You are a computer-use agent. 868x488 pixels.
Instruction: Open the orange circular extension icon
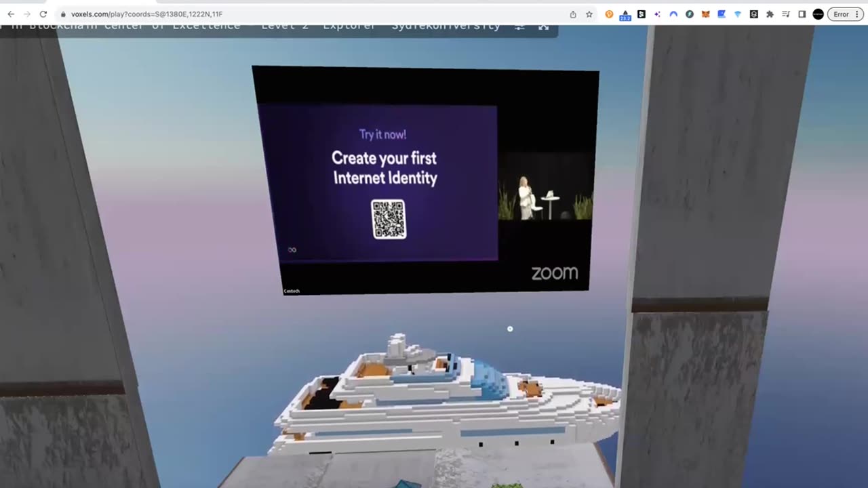(609, 14)
